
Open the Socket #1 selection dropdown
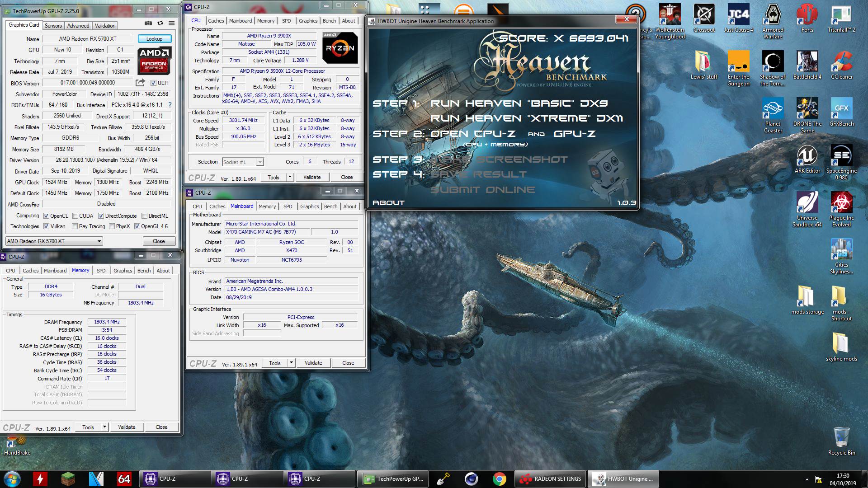coord(243,162)
